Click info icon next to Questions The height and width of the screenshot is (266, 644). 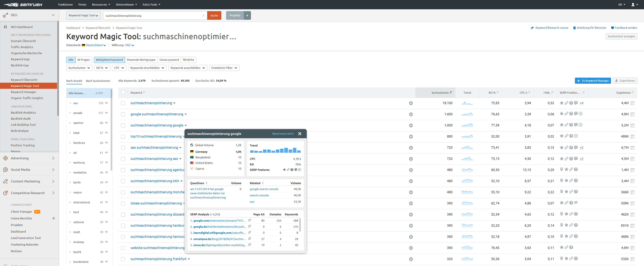tap(206, 183)
